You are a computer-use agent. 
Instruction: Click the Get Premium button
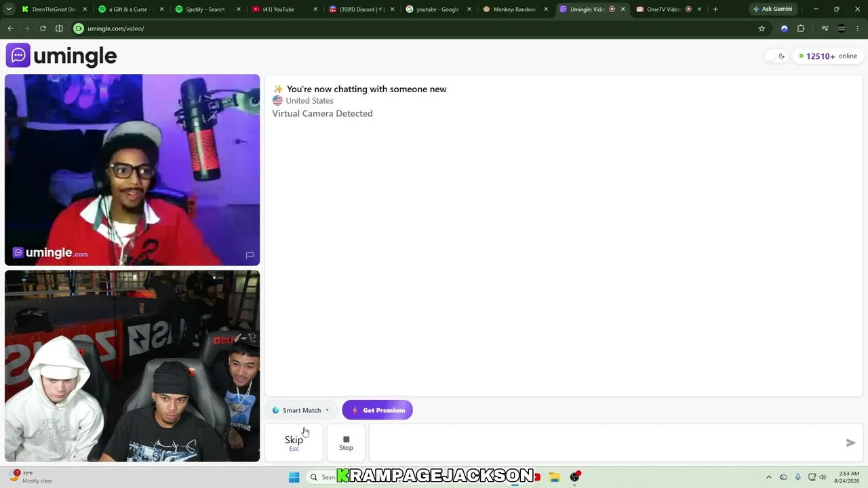coord(377,410)
